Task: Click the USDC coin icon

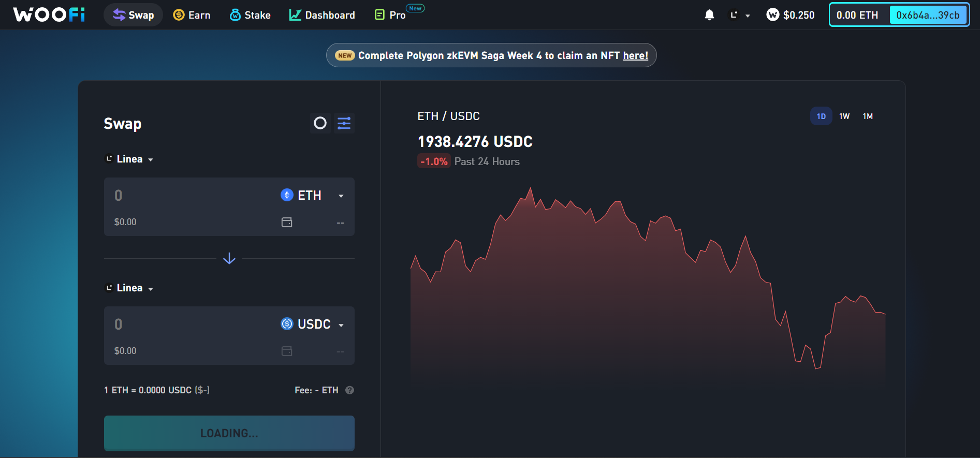Action: point(287,323)
